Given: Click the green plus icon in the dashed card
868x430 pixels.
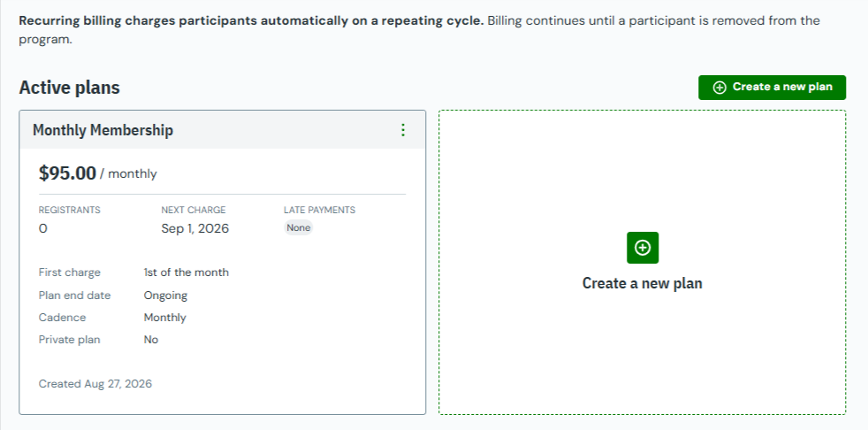Looking at the screenshot, I should click(643, 248).
